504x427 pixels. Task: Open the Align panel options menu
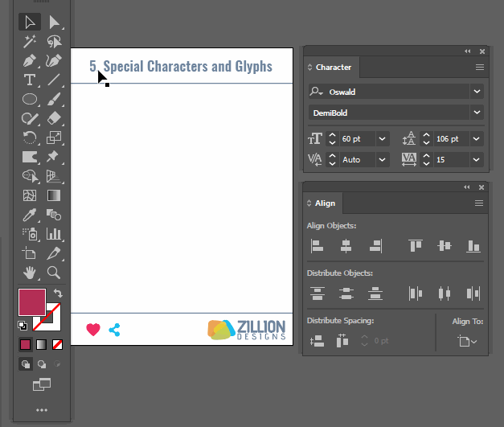(x=479, y=204)
